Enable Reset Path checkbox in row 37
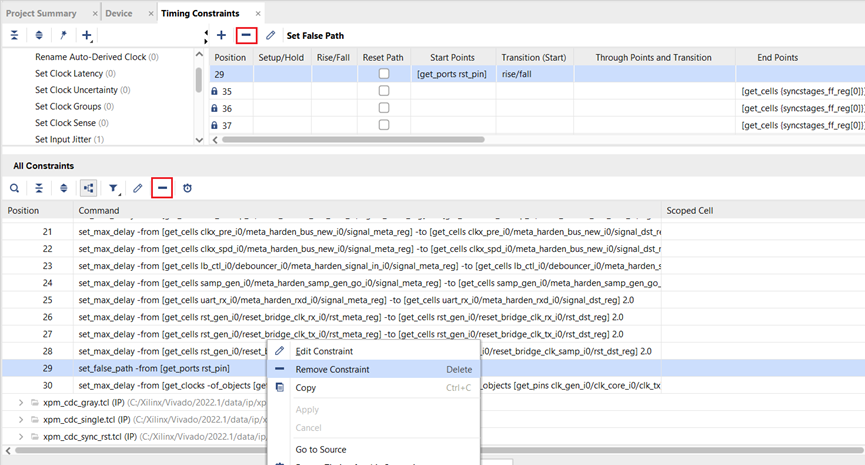865x465 pixels. [383, 124]
